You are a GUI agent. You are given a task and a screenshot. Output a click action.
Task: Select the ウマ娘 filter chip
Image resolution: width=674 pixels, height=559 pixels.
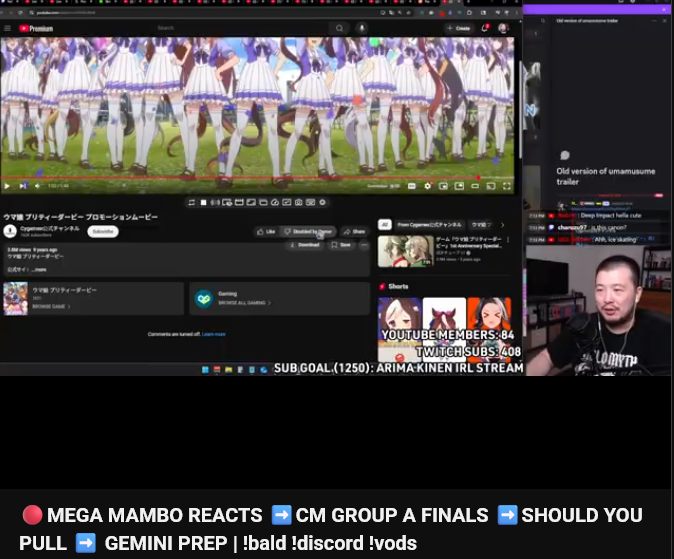tap(481, 224)
